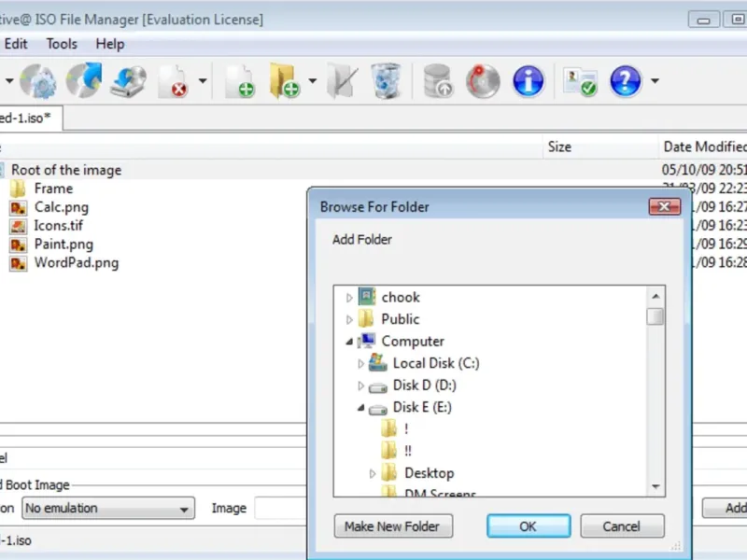Select Local Disk (C:) in tree
Viewport: 747px width, 560px height.
pos(436,363)
